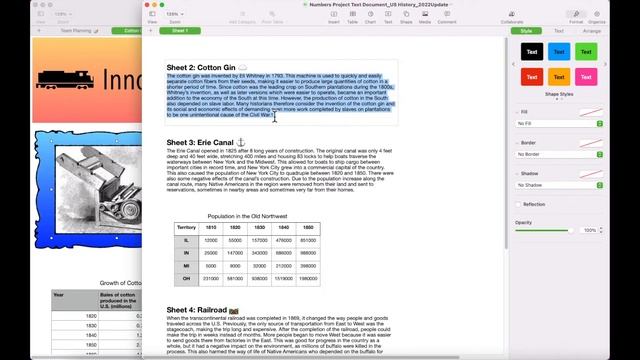640x360 pixels.
Task: Click the Collaborate toolbar icon
Action: [x=512, y=14]
